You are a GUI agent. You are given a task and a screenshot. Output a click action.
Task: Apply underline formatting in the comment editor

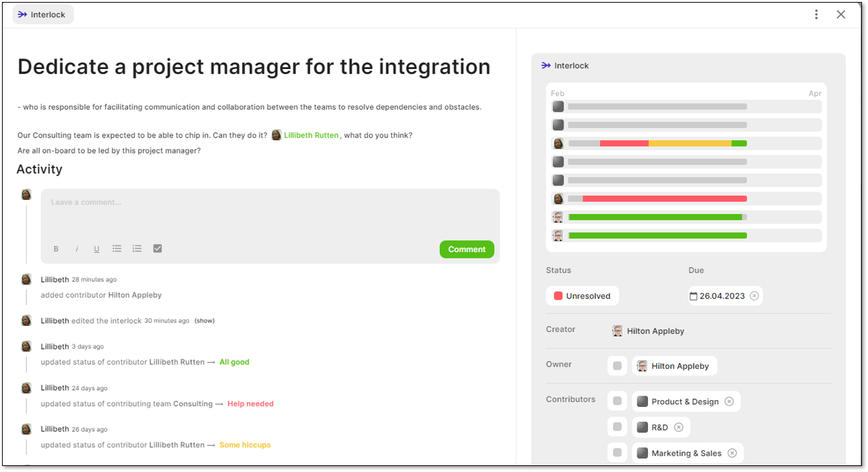pos(97,249)
